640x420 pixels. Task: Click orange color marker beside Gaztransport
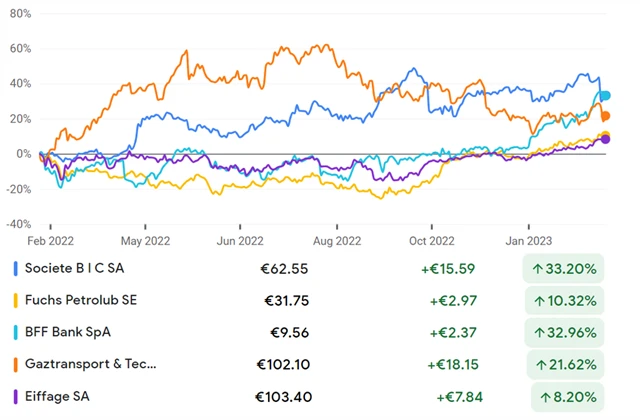point(14,363)
